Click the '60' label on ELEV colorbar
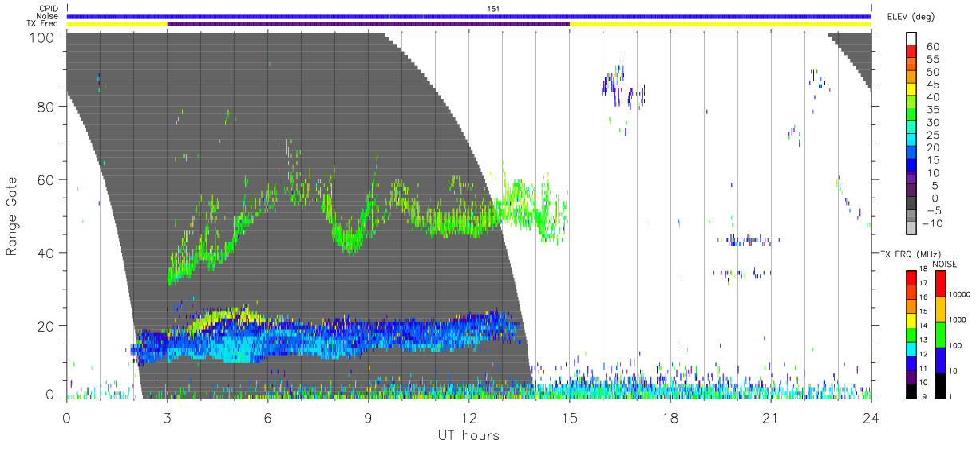This screenshot has height=452, width=980. click(932, 46)
